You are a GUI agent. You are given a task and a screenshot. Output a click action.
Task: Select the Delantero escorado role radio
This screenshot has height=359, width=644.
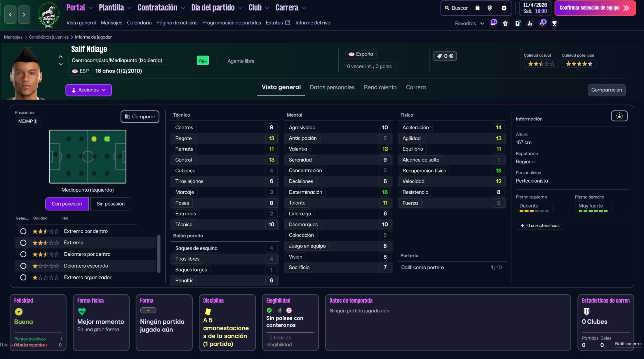(x=23, y=266)
